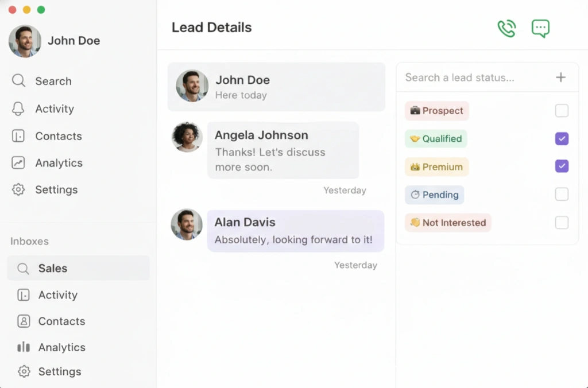The image size is (588, 388).
Task: Click the Premium status tag
Action: (437, 167)
